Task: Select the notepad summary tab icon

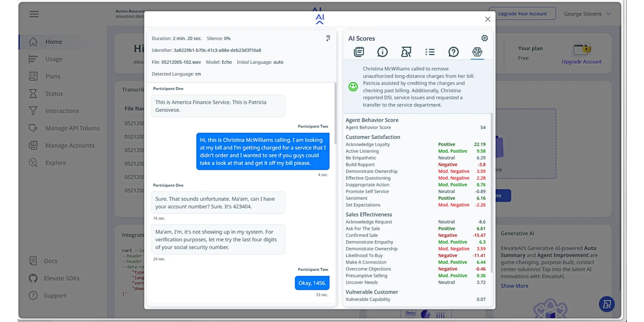Action: click(x=359, y=52)
